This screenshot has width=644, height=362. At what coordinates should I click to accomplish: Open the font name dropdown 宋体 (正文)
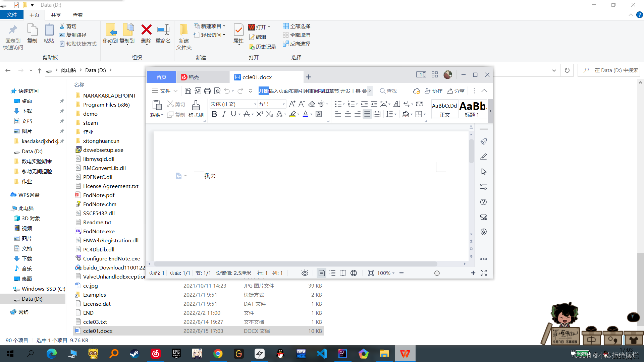coord(233,104)
